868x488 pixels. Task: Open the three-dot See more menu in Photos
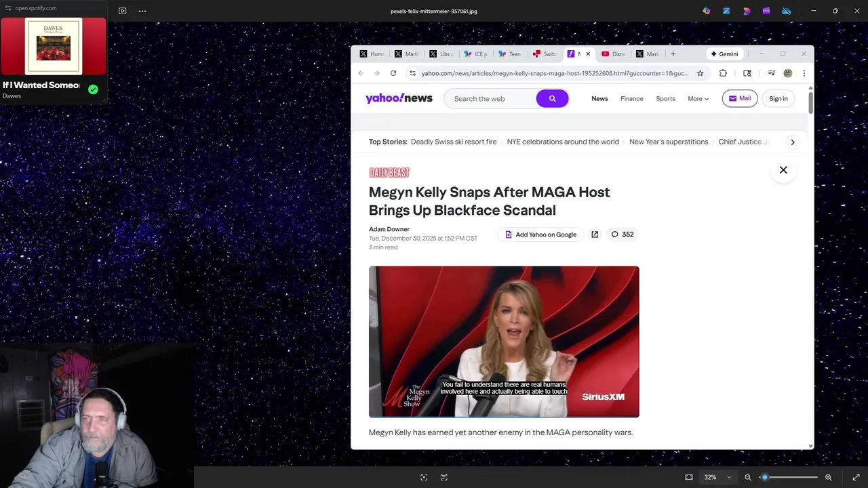[x=142, y=11]
